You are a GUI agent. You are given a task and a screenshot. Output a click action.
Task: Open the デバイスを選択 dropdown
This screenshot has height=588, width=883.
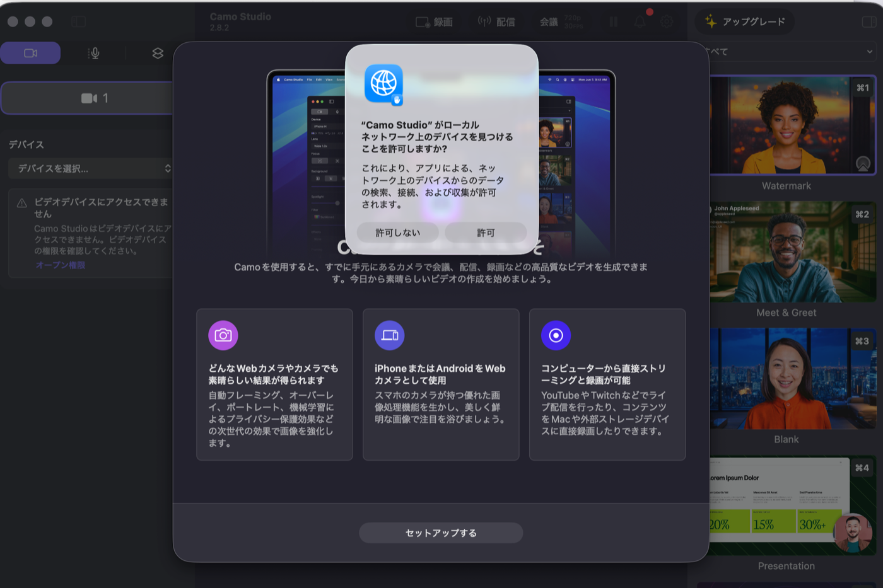90,168
